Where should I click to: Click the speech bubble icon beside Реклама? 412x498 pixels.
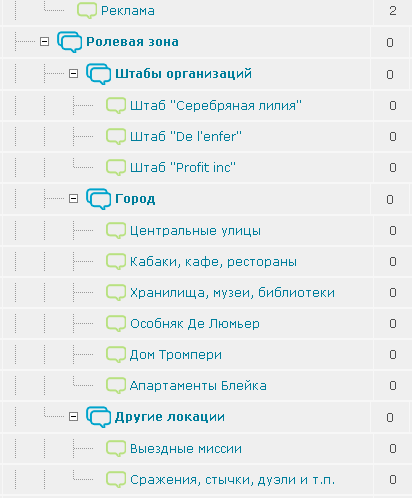(x=87, y=10)
